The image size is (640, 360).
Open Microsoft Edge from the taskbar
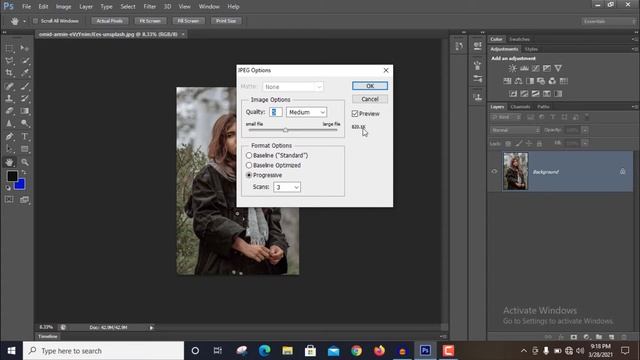(264, 351)
